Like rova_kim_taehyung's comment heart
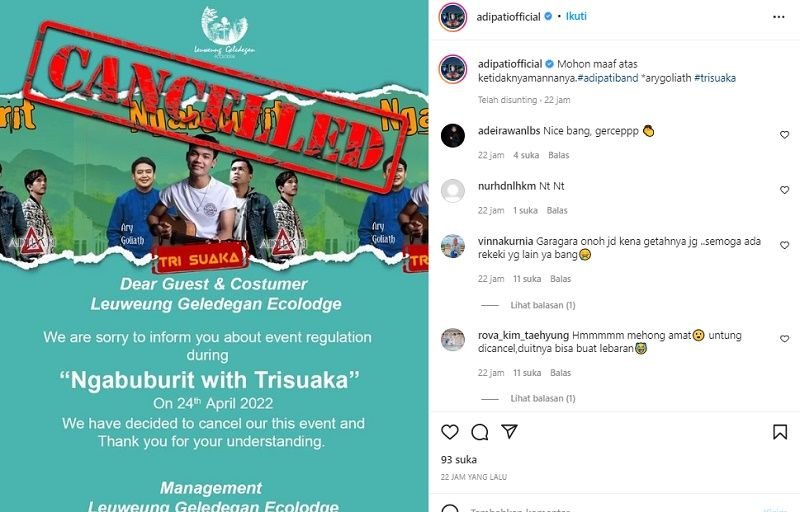Viewport: 800px width, 512px height. 785,339
